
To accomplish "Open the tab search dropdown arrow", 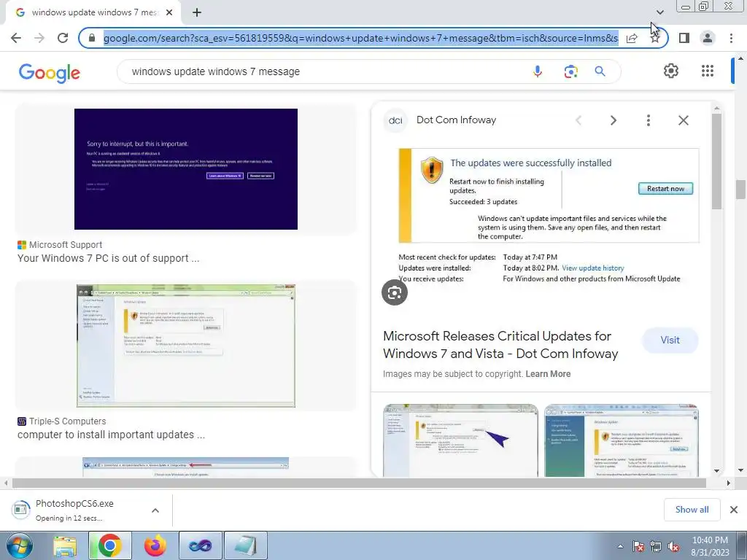I will [x=659, y=12].
